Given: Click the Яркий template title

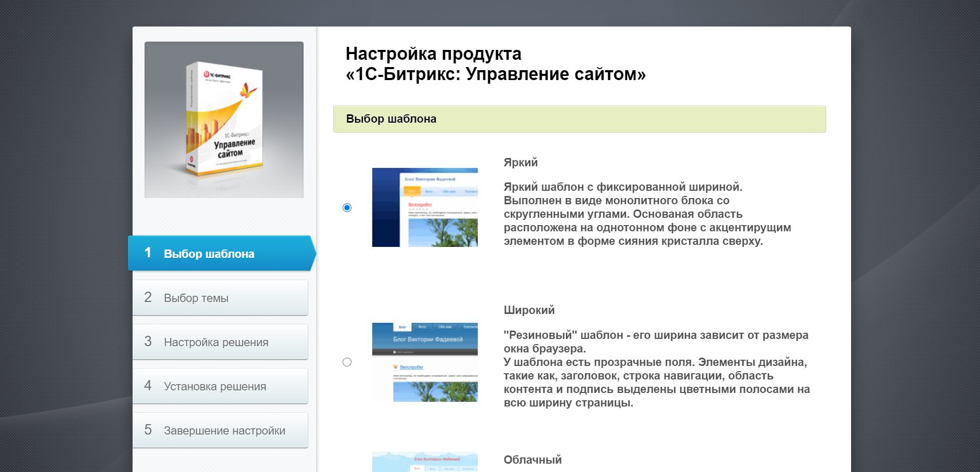Looking at the screenshot, I should [520, 162].
